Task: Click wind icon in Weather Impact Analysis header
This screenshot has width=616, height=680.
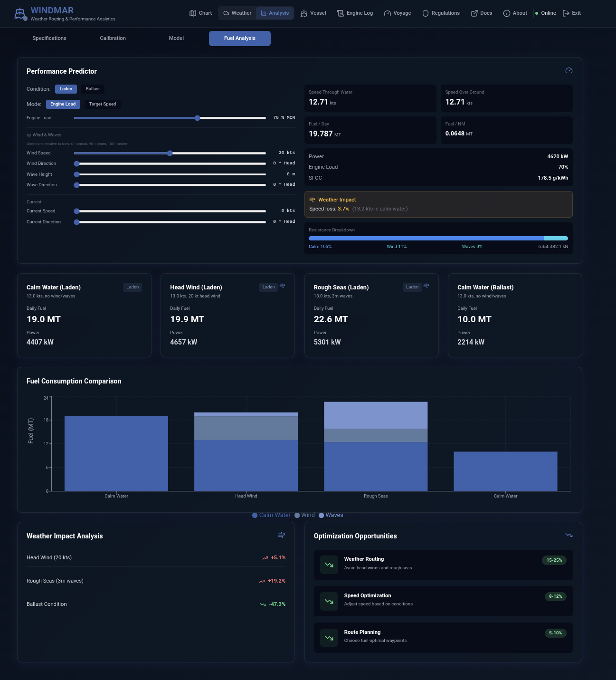Action: pos(281,536)
